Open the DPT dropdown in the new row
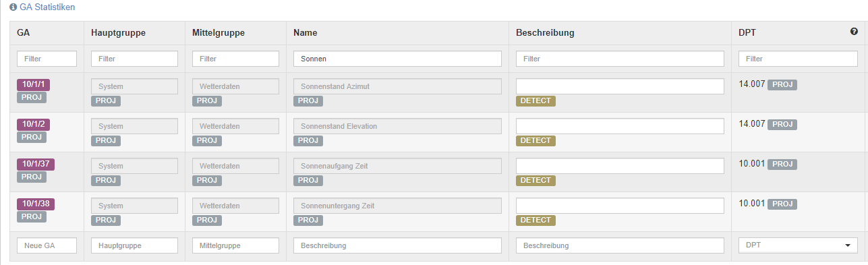 tap(798, 245)
